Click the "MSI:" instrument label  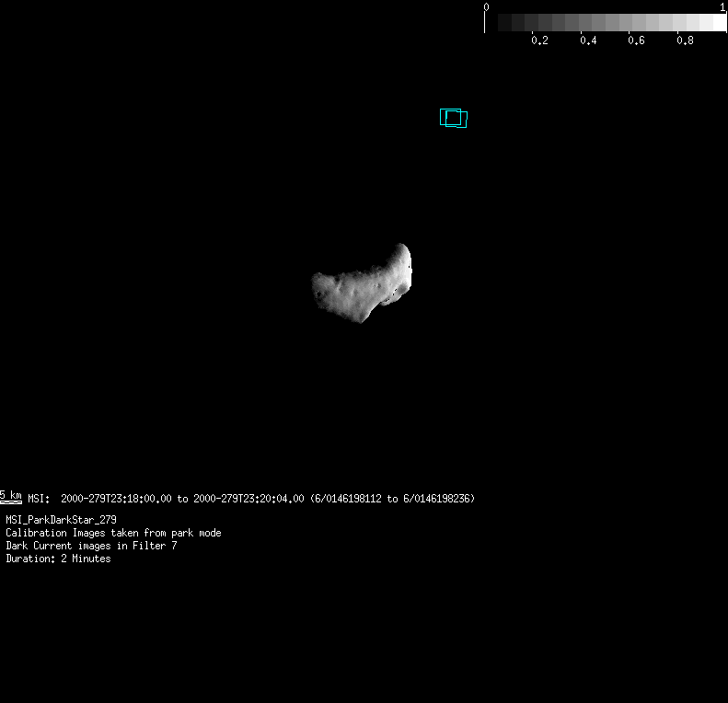(x=39, y=499)
